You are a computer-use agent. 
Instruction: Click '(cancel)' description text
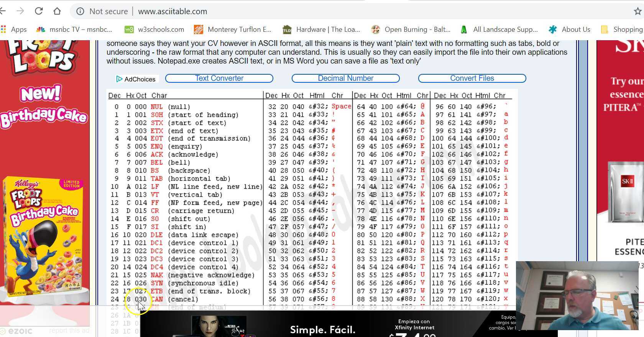click(x=183, y=299)
